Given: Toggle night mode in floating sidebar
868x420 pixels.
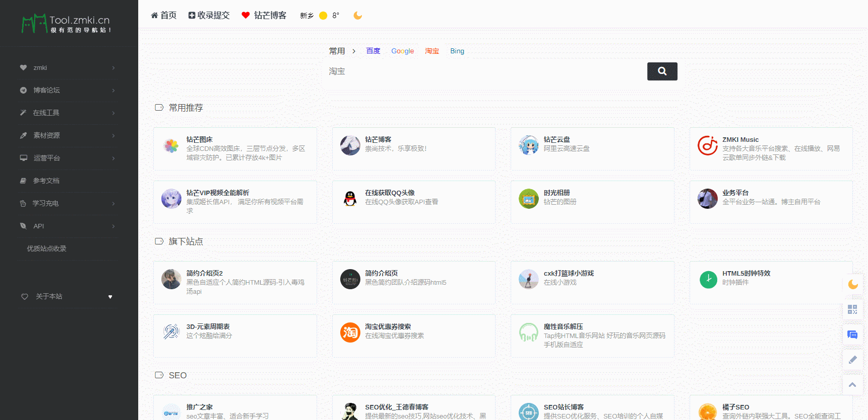Looking at the screenshot, I should 852,284.
